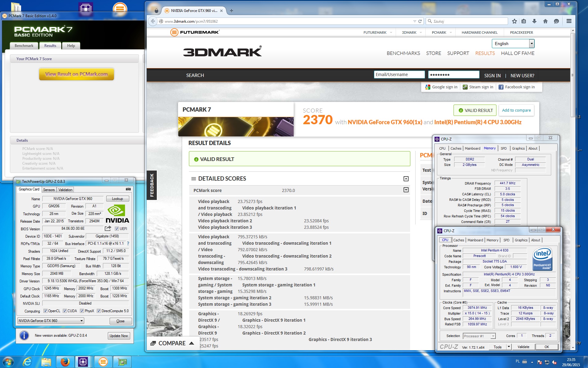Screen dimensions: 588x368
Task: Open Firefox chat bubble icon
Action: (556, 21)
